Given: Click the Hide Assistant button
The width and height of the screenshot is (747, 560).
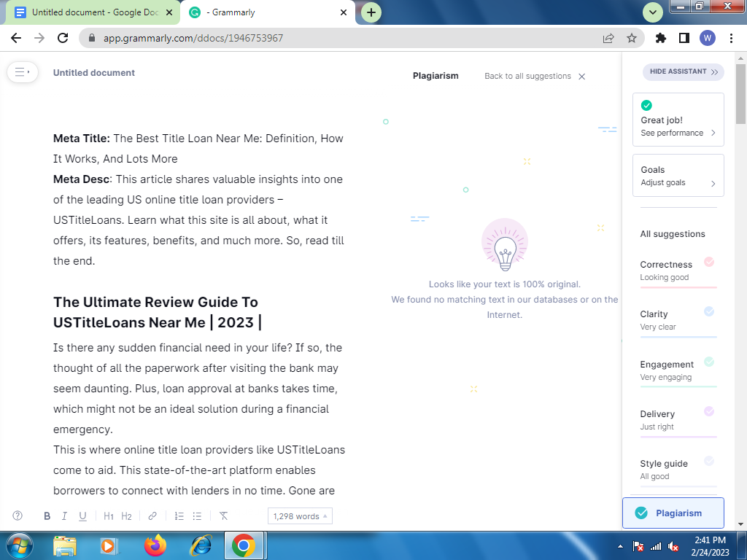Looking at the screenshot, I should [683, 71].
